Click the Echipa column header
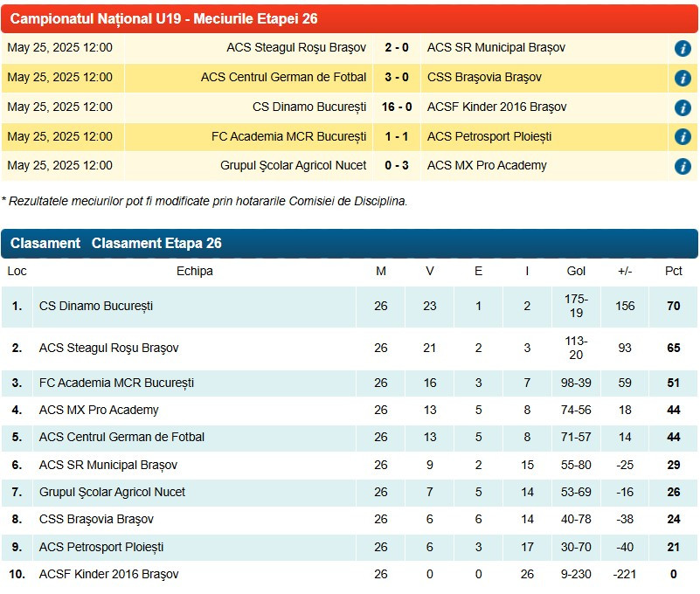Image resolution: width=700 pixels, height=594 pixels. click(194, 272)
